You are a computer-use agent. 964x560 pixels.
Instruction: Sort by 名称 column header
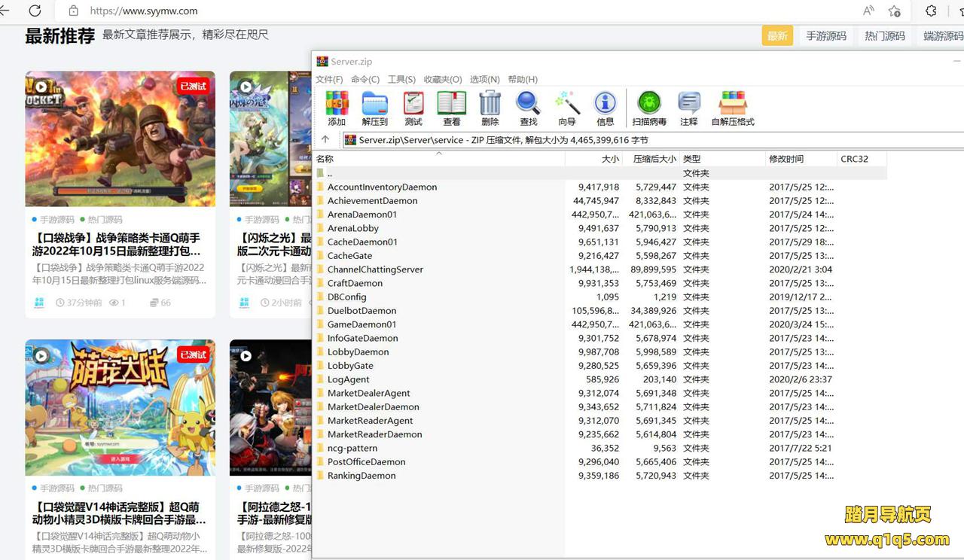coord(325,159)
